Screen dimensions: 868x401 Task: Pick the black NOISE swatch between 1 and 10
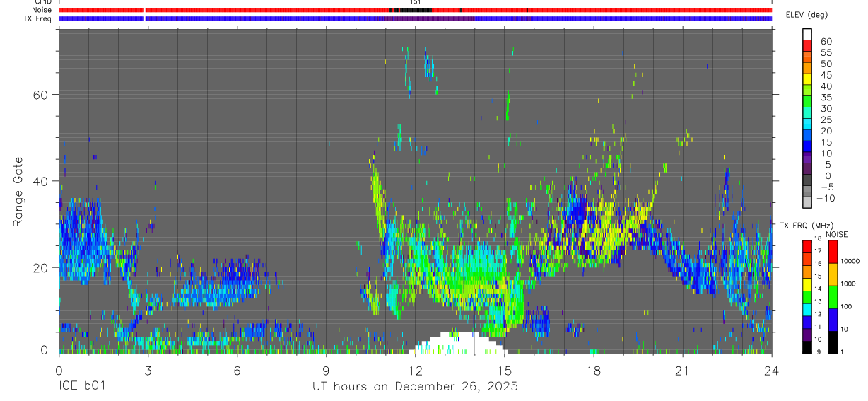(x=833, y=342)
